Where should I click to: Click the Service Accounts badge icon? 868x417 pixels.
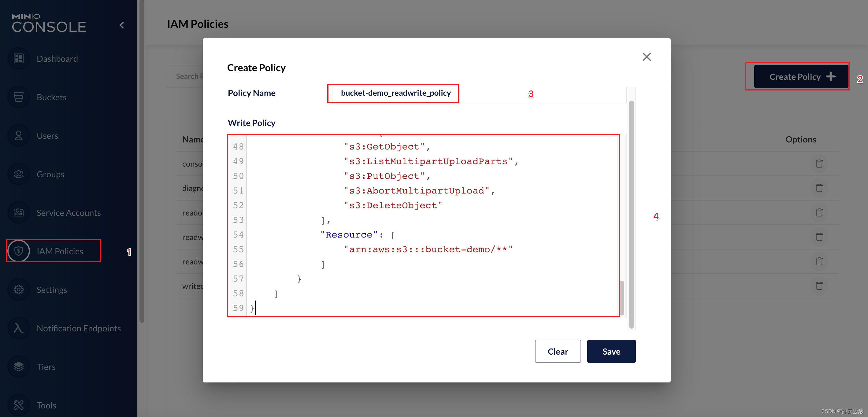tap(19, 212)
